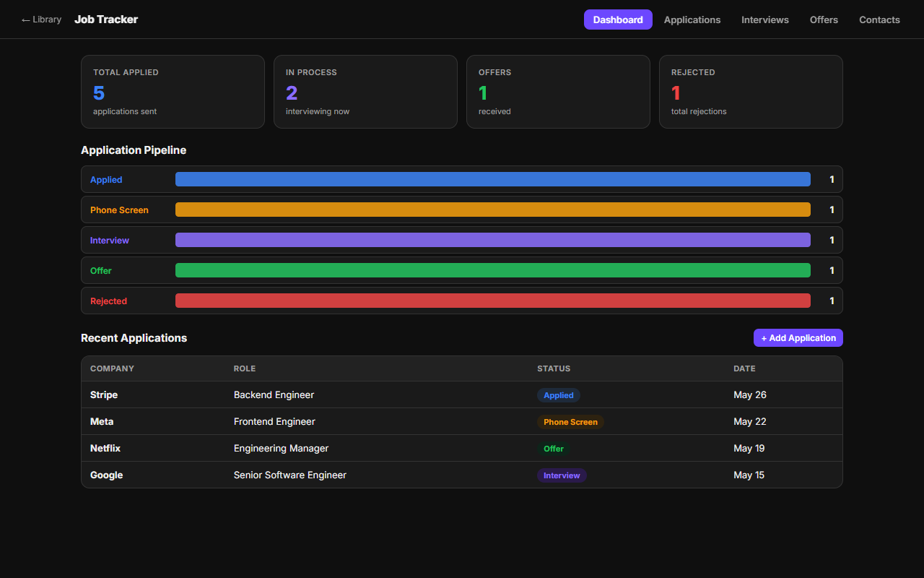The width and height of the screenshot is (924, 578).
Task: Click the Recent Applications heading
Action: (x=134, y=338)
